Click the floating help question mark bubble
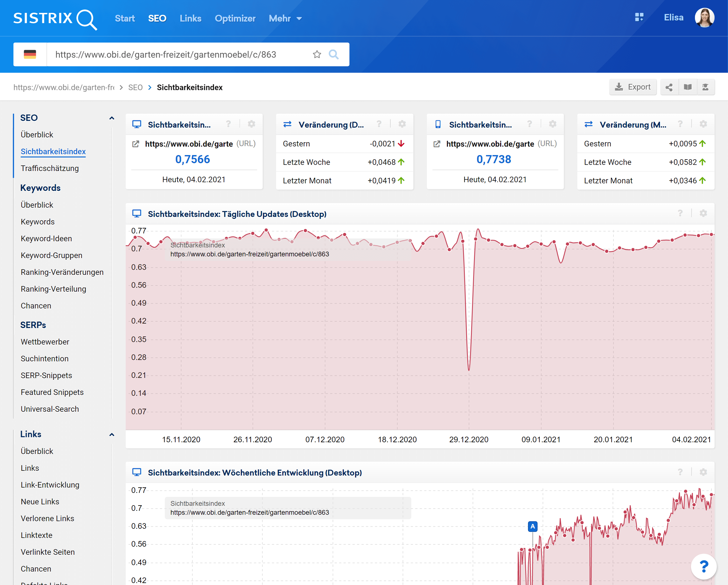This screenshot has width=728, height=585. pyautogui.click(x=703, y=566)
